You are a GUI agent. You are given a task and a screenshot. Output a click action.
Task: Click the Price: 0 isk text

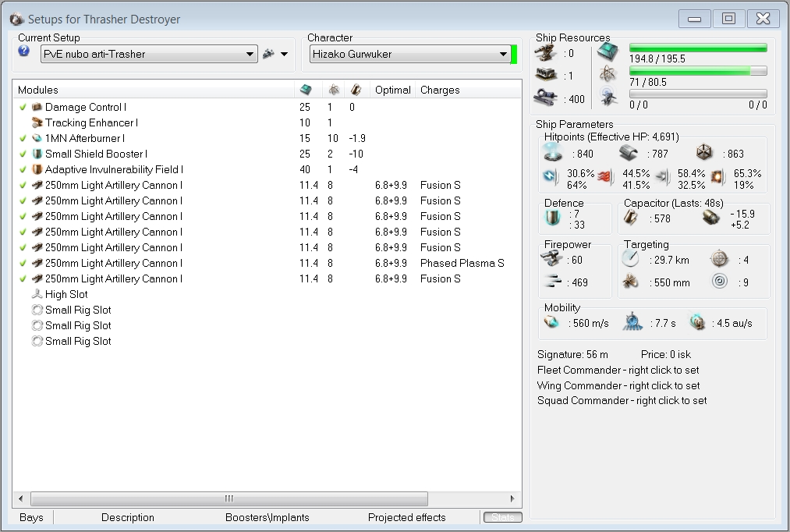(665, 354)
